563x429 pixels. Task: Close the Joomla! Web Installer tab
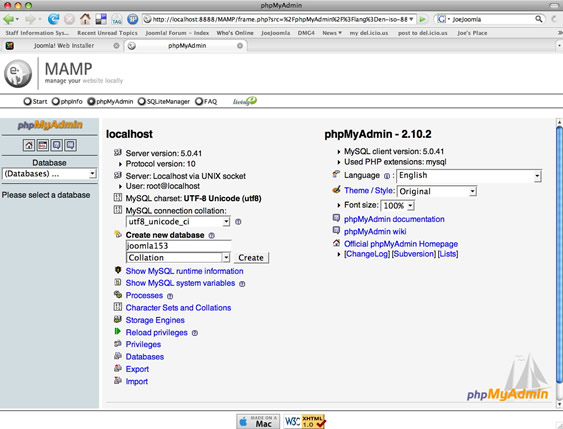[116, 46]
